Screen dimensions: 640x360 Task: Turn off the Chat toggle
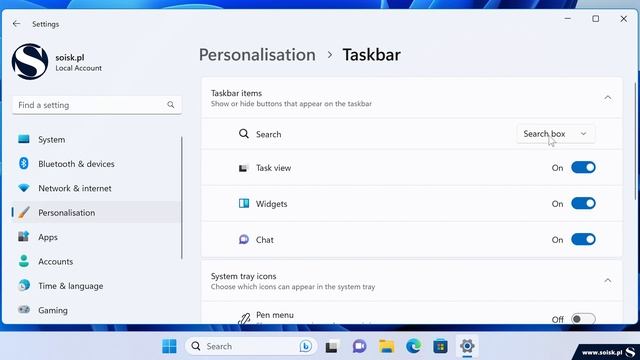pyautogui.click(x=583, y=239)
